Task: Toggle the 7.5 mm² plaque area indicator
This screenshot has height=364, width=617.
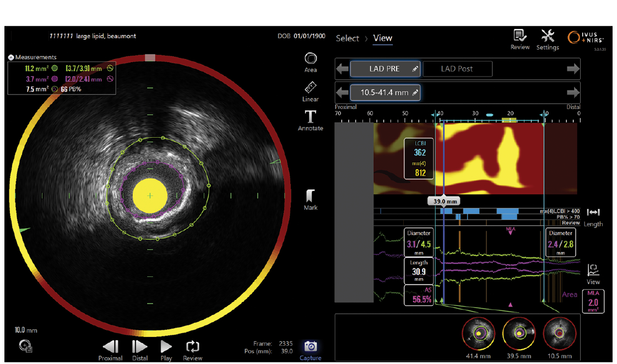Action: [55, 89]
